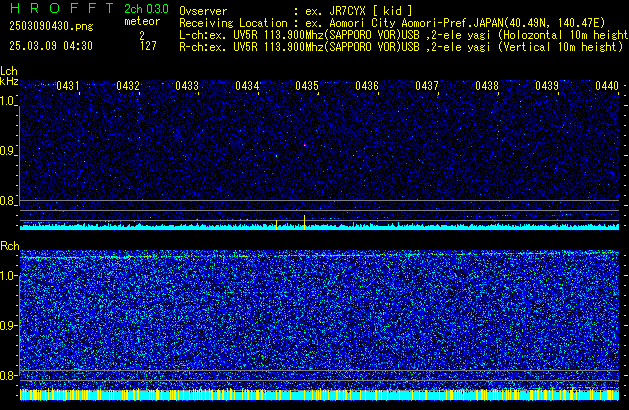Click the 0440 time marker
Image resolution: width=629 pixels, height=410 pixels.
point(607,86)
